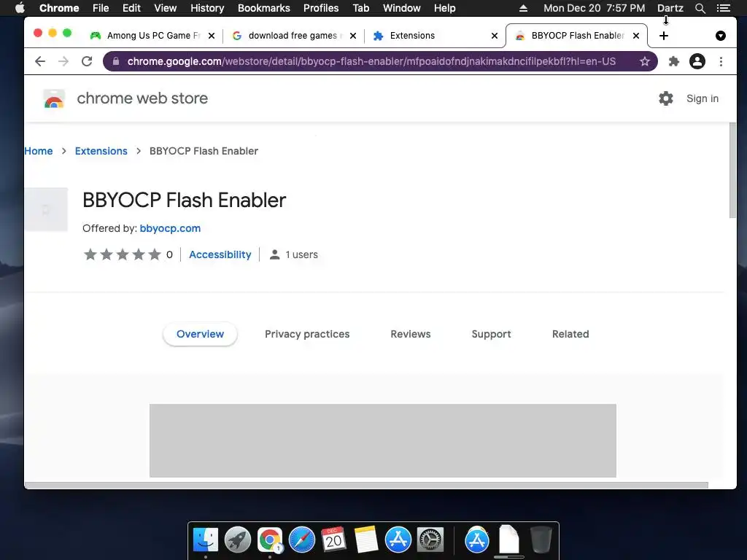The width and height of the screenshot is (747, 560).
Task: Click the date and time in menu bar
Action: pos(594,8)
